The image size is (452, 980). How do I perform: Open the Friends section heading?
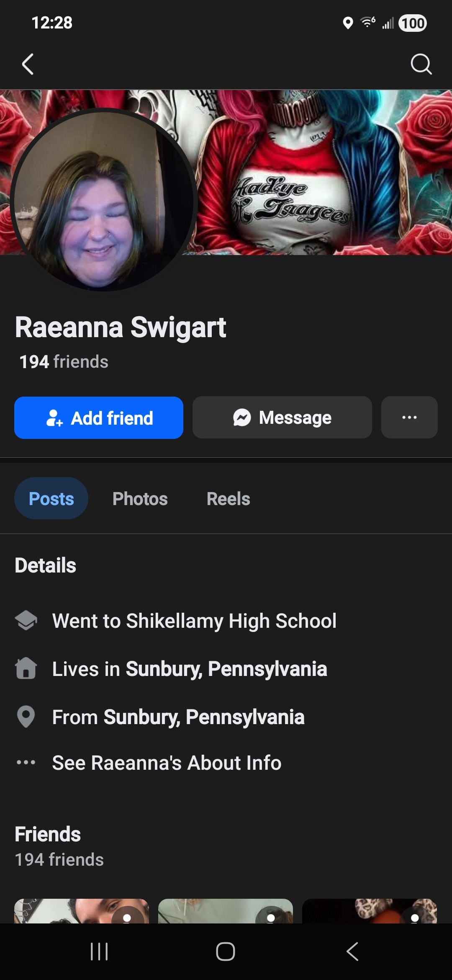[48, 834]
